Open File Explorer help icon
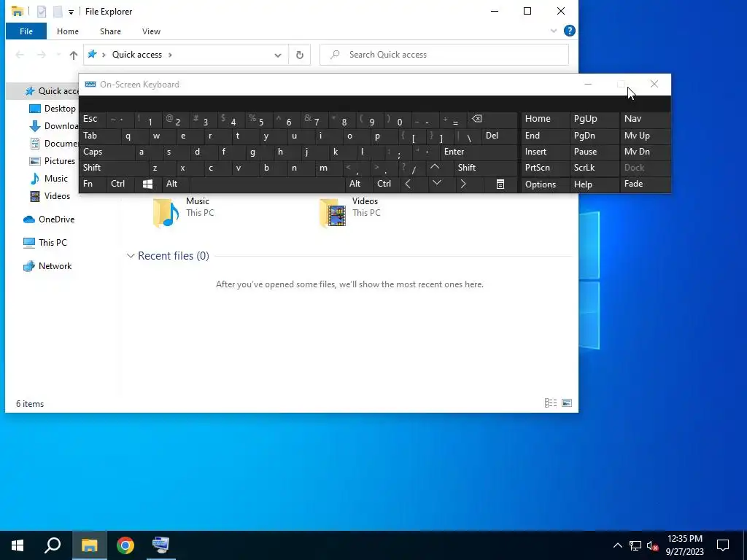The image size is (747, 560). pos(569,31)
